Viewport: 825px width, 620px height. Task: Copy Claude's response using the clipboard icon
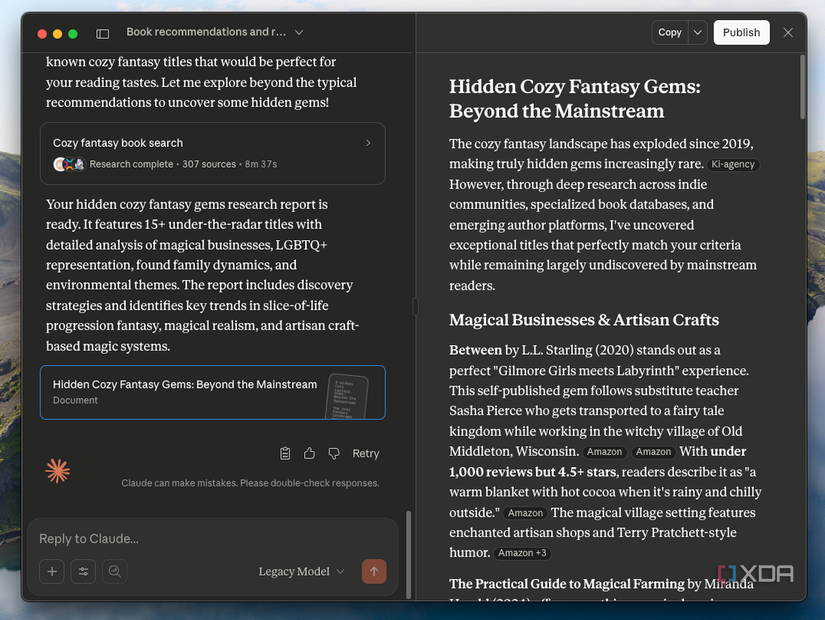(x=284, y=453)
